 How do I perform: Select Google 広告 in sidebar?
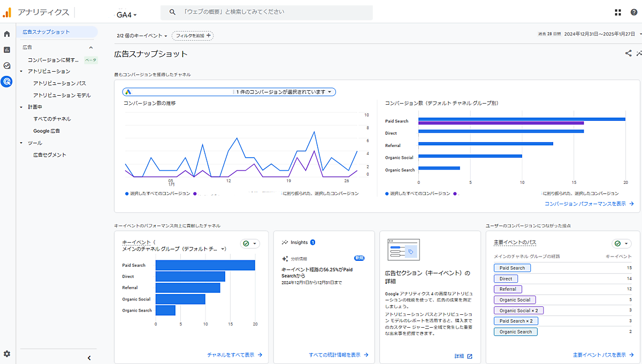(47, 131)
